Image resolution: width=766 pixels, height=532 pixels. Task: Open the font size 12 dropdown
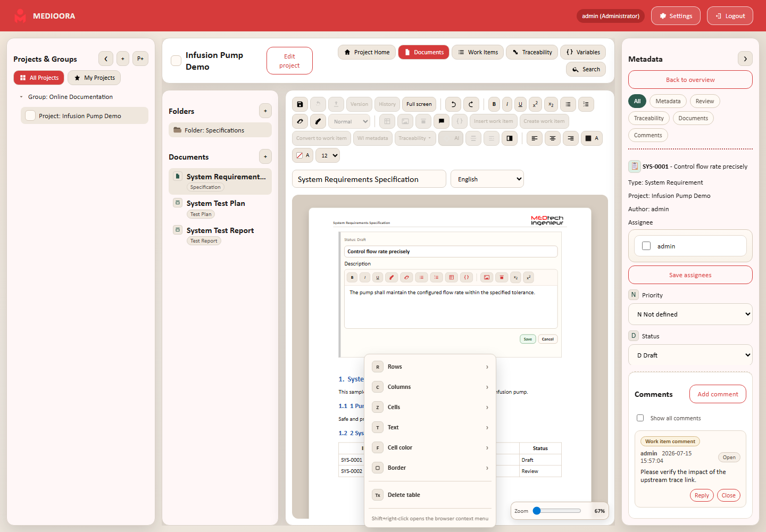(x=328, y=155)
